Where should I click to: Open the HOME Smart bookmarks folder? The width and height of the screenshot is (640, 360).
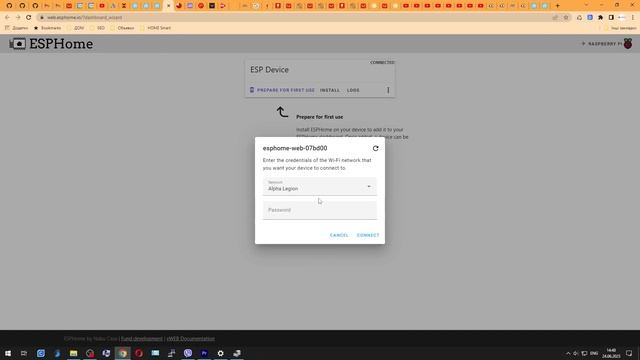(156, 28)
